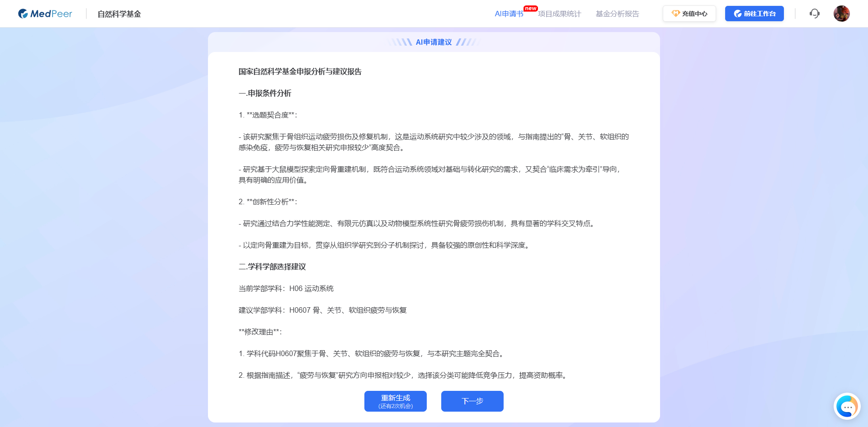Click 重新生成 to regenerate the report
The width and height of the screenshot is (868, 427).
pyautogui.click(x=395, y=401)
